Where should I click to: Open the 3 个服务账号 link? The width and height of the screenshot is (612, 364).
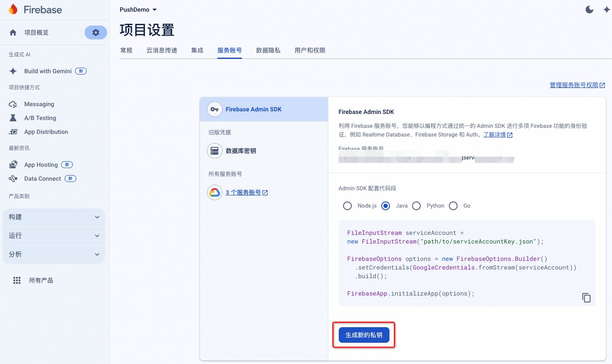click(243, 193)
